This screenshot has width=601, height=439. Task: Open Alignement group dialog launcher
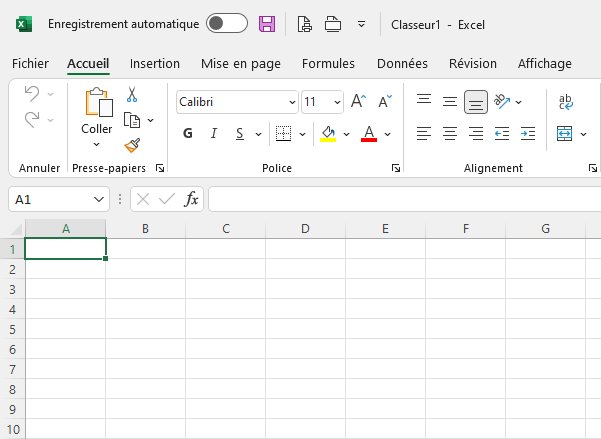tap(593, 168)
